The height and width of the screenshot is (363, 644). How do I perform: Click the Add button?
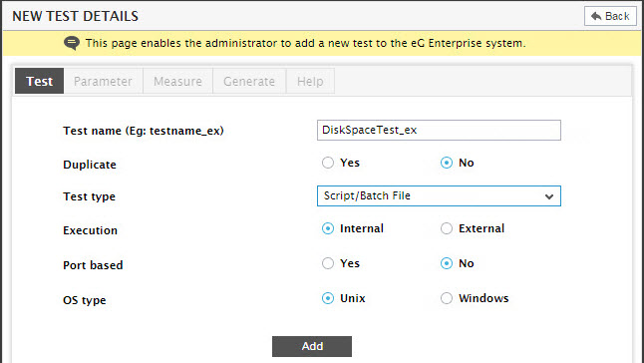click(312, 346)
